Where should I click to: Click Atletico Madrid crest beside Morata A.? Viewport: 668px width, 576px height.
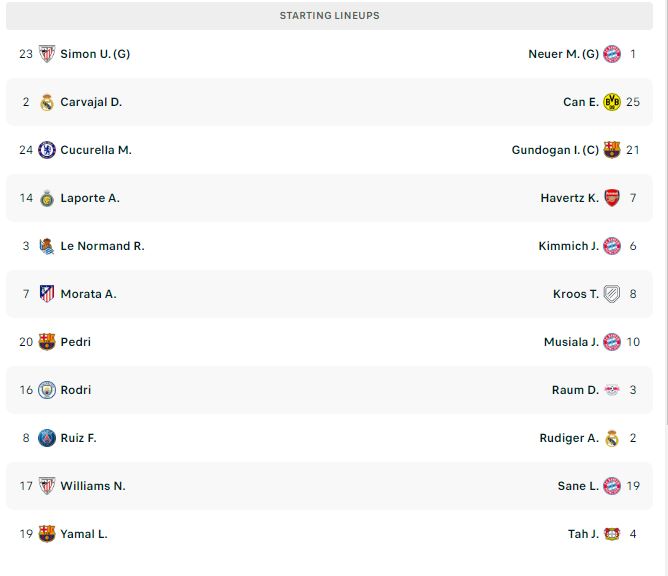click(x=47, y=294)
